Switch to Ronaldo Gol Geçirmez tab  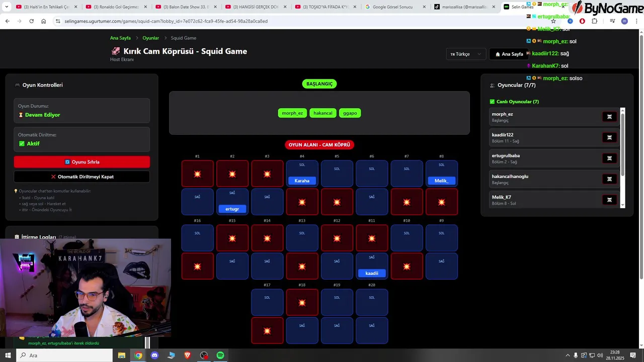click(x=116, y=7)
